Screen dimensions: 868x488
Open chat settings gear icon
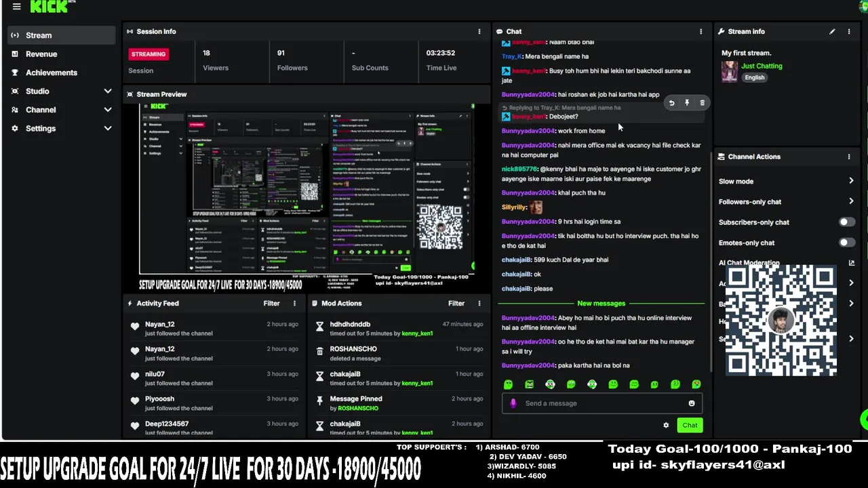(x=666, y=425)
